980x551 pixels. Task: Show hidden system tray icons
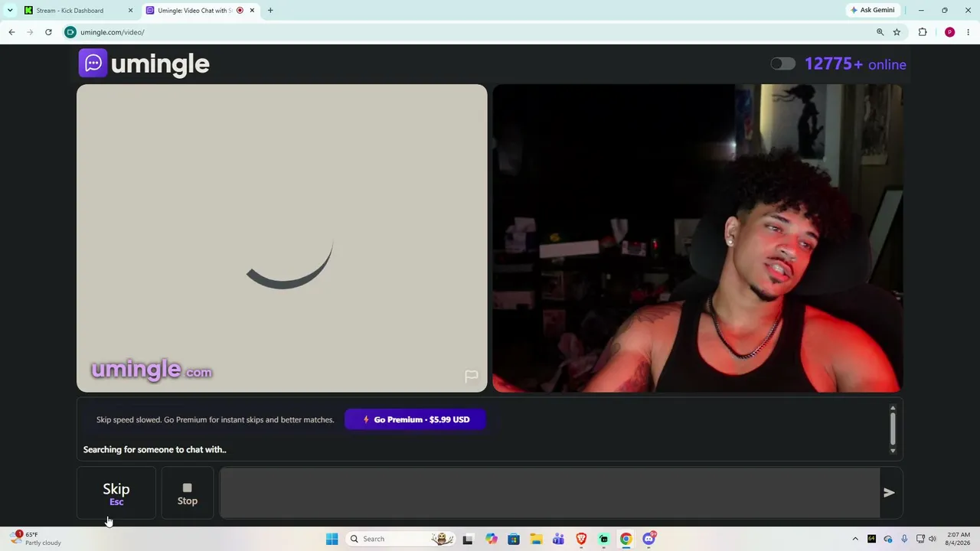click(855, 539)
